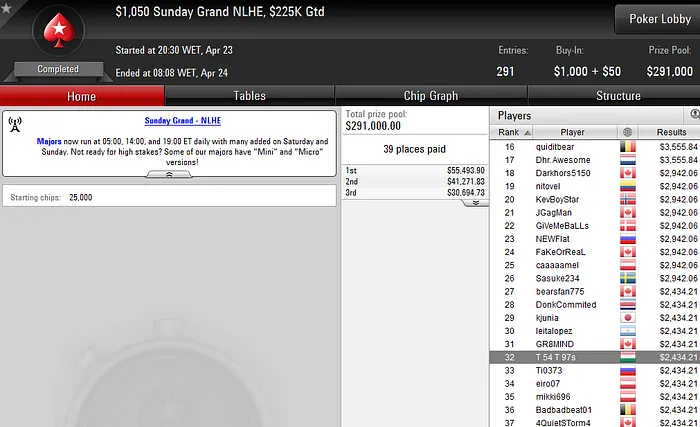
Task: Click the player search magnifier icon
Action: click(x=695, y=115)
